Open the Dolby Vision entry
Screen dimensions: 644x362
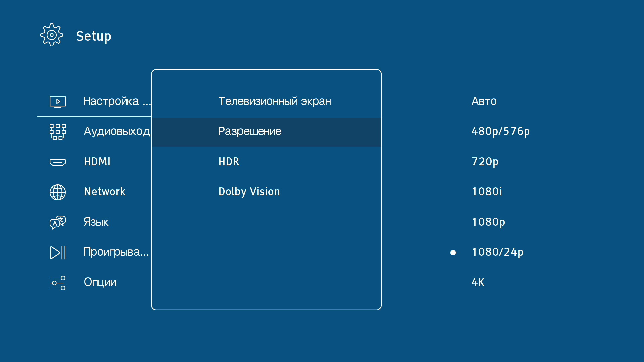(x=249, y=192)
